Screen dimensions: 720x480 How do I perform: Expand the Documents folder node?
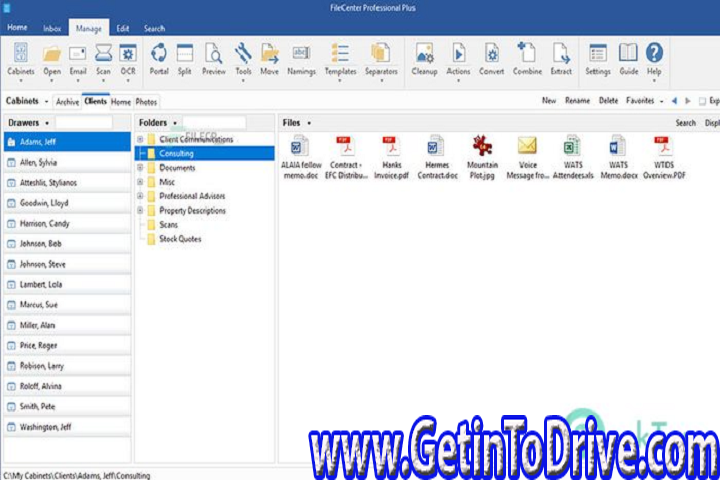(x=141, y=168)
